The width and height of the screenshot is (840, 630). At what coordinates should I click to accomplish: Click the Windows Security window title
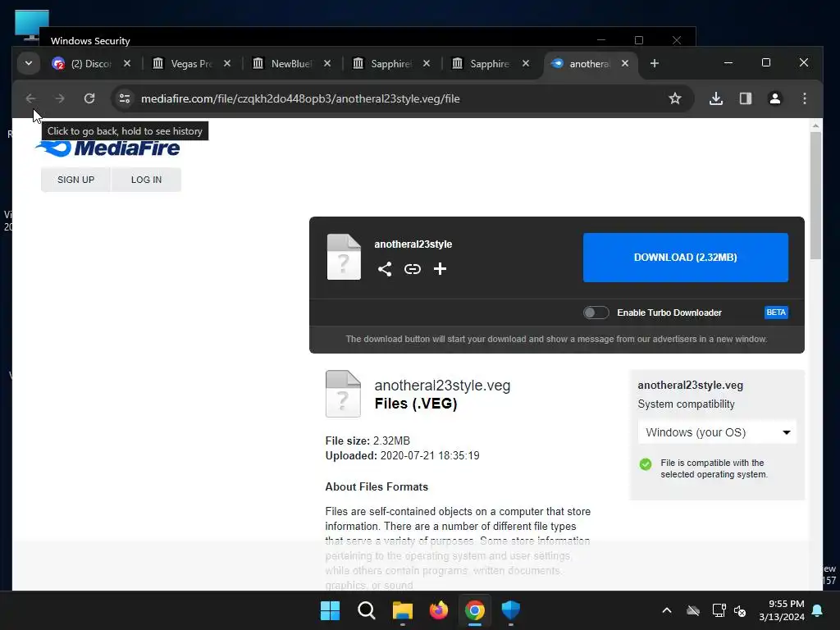point(90,41)
